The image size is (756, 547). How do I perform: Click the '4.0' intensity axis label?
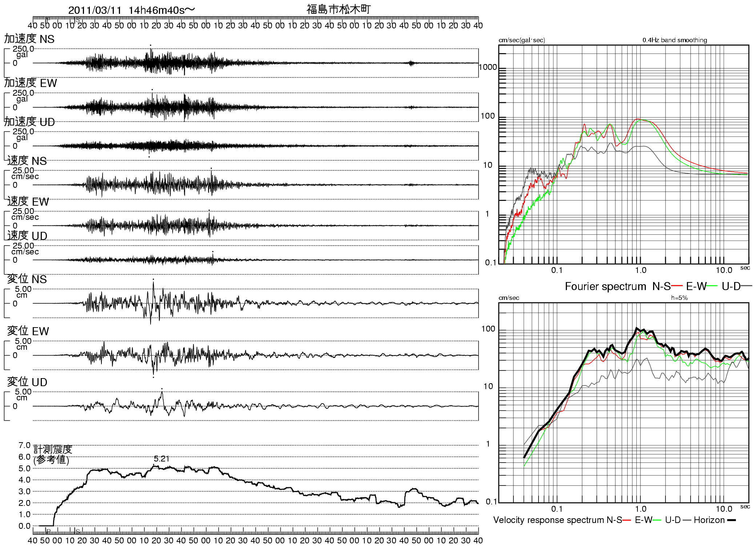tap(24, 480)
